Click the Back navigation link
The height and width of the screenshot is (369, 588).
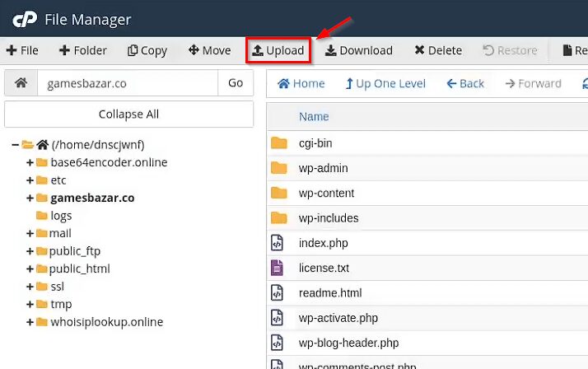pyautogui.click(x=465, y=83)
